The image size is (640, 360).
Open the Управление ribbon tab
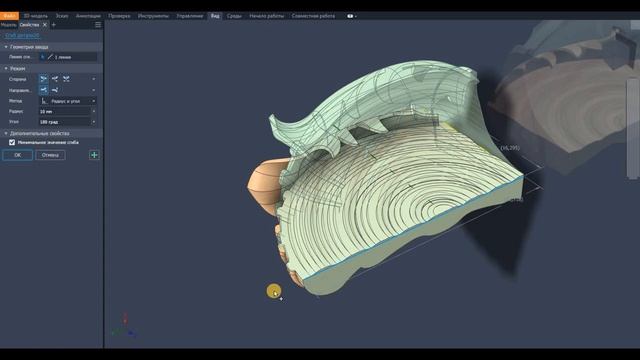(x=189, y=16)
